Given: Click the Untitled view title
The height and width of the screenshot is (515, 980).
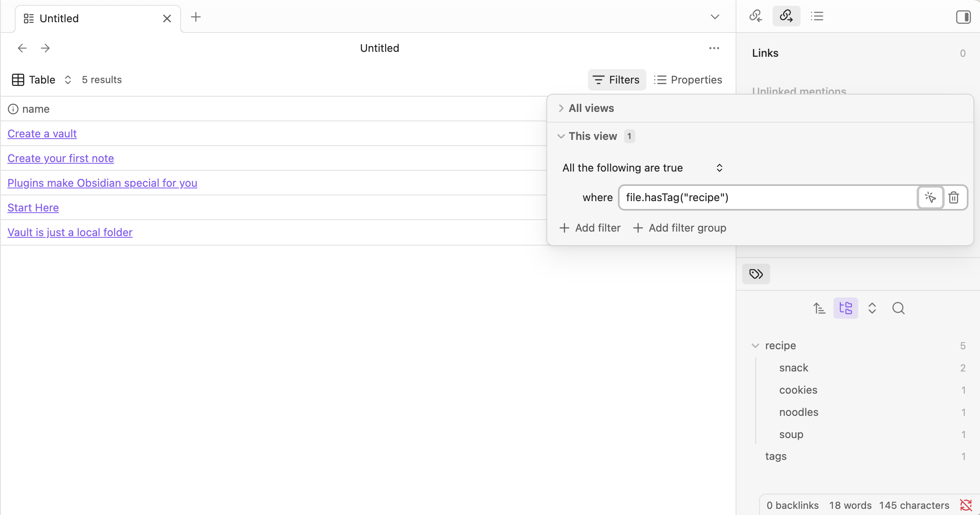Looking at the screenshot, I should [x=379, y=48].
